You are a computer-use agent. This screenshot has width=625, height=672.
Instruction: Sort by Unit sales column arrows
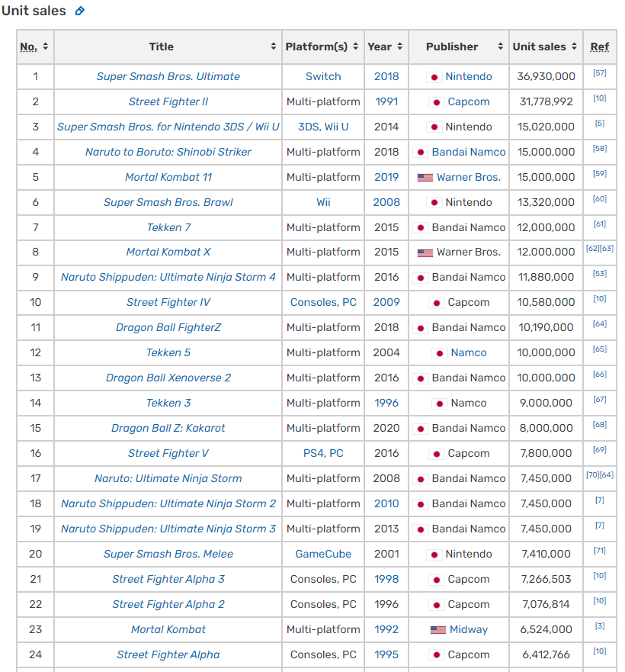[574, 47]
